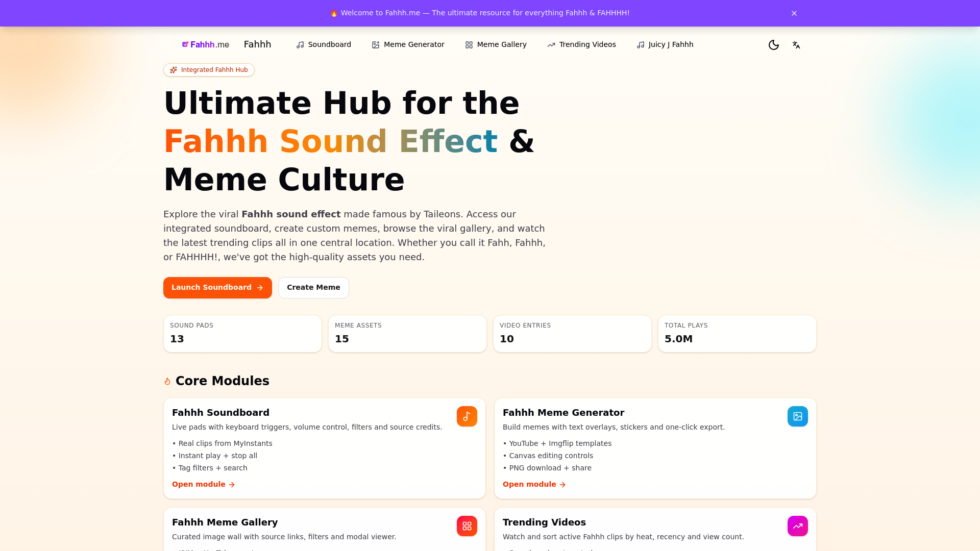The height and width of the screenshot is (551, 980).
Task: Navigate to Trending Videos menu item
Action: point(587,45)
